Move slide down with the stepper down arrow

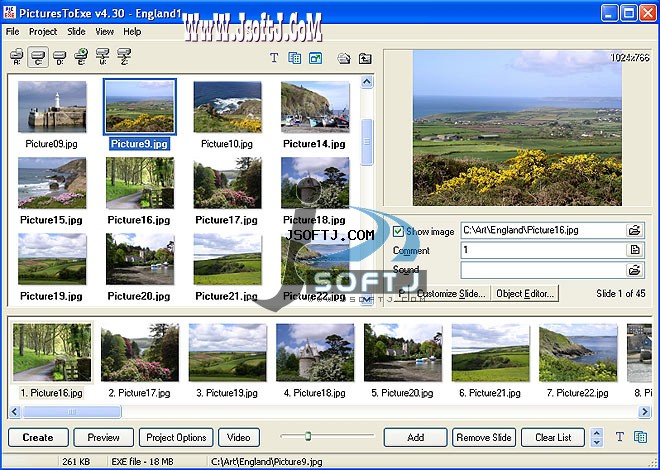pyautogui.click(x=596, y=442)
